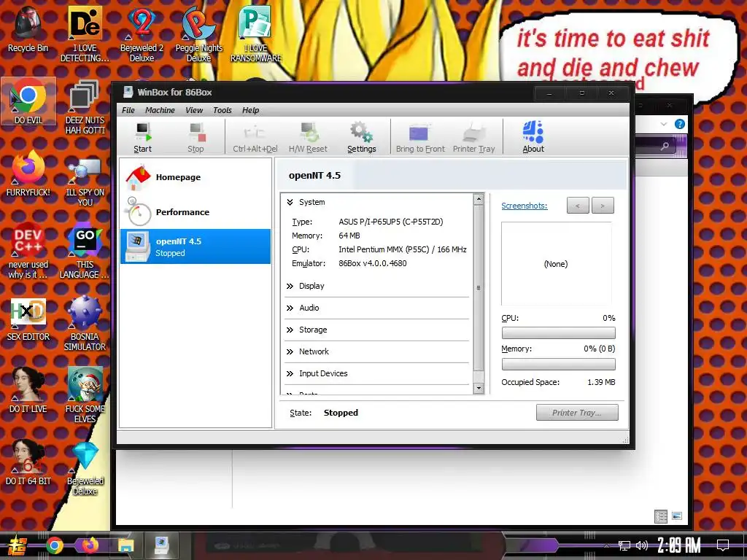Image resolution: width=747 pixels, height=560 pixels.
Task: Select the DO EVIL Chrome desktop icon
Action: [x=28, y=101]
